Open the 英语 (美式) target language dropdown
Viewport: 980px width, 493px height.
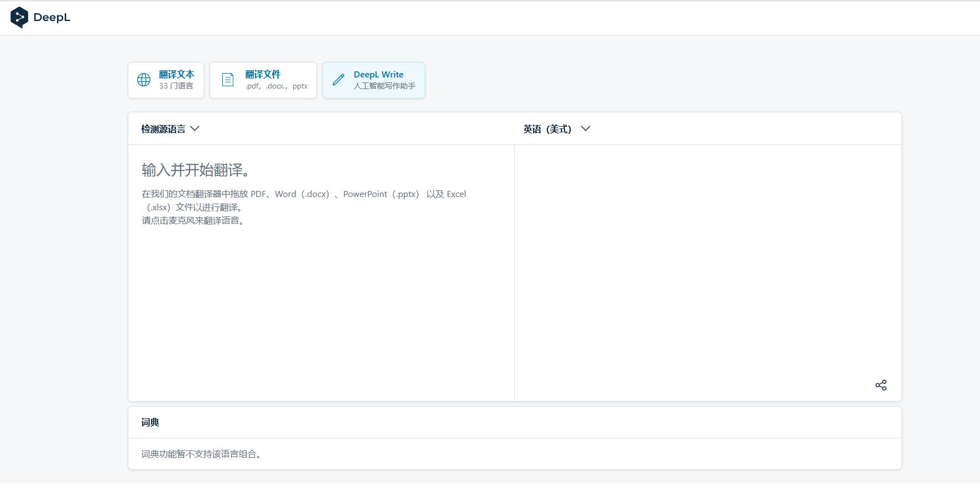557,129
